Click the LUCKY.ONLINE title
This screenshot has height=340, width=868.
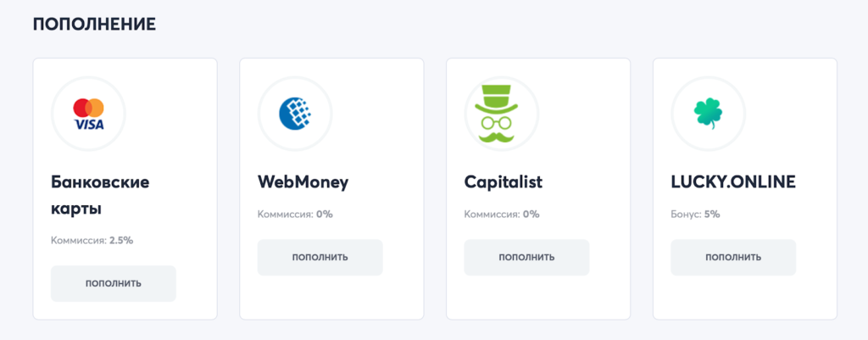pos(733,182)
